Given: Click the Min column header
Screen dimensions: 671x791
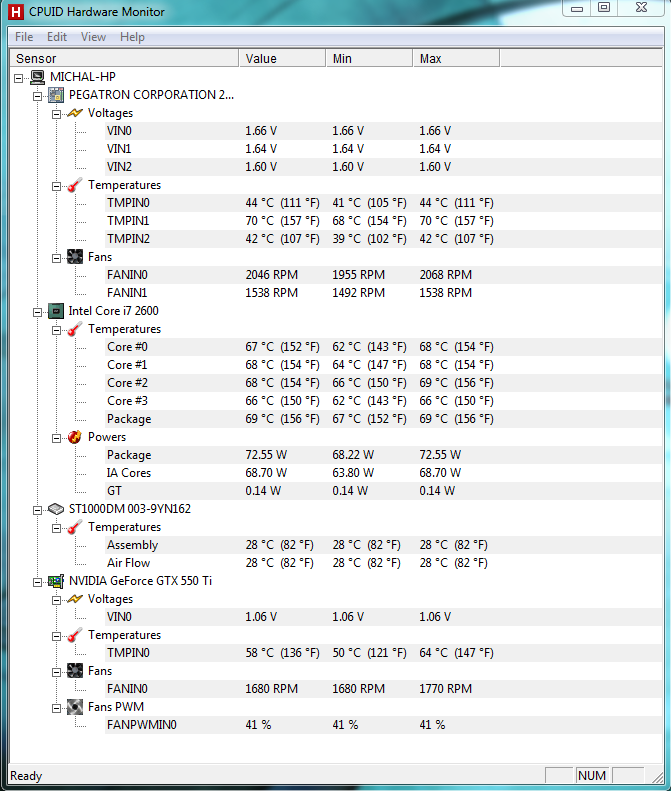Looking at the screenshot, I should click(369, 59).
